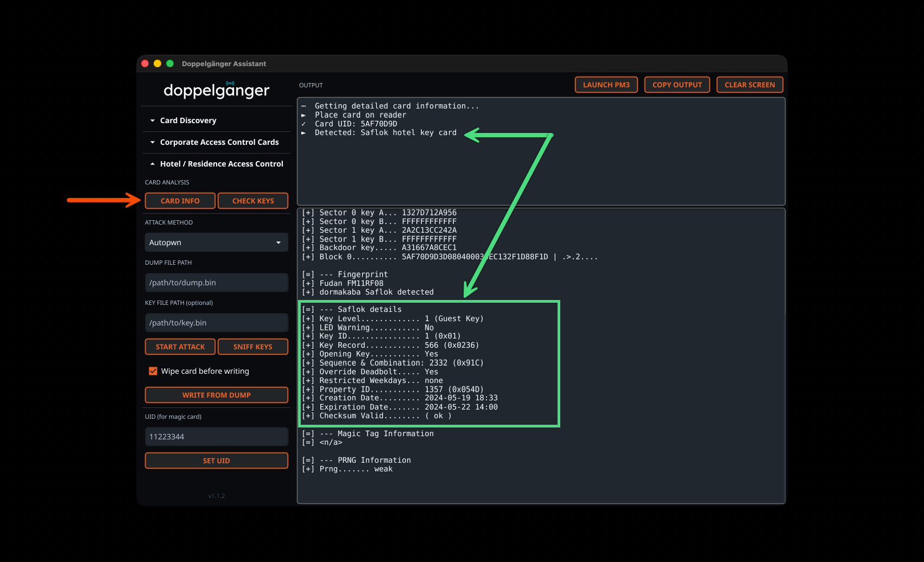Click the '--- Fingerprint' heading line
924x562 pixels.
click(345, 274)
